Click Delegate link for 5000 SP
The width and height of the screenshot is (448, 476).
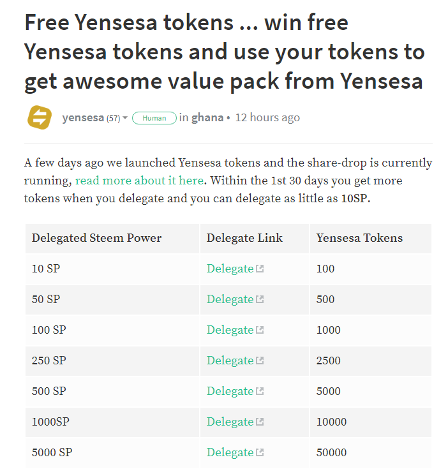[x=230, y=452]
